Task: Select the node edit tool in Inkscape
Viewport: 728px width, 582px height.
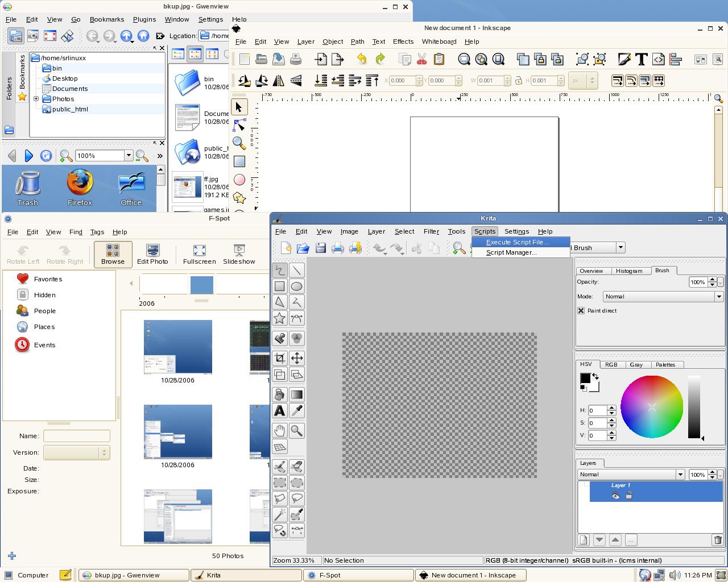Action: (239, 124)
